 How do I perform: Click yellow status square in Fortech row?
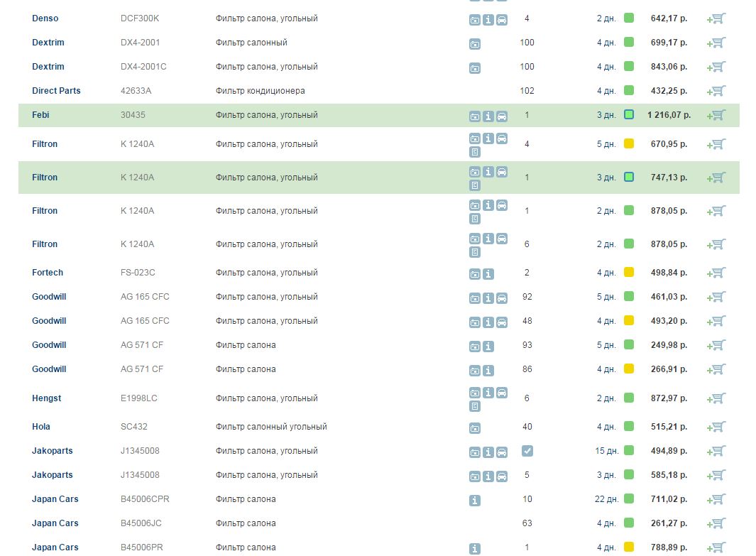(628, 273)
